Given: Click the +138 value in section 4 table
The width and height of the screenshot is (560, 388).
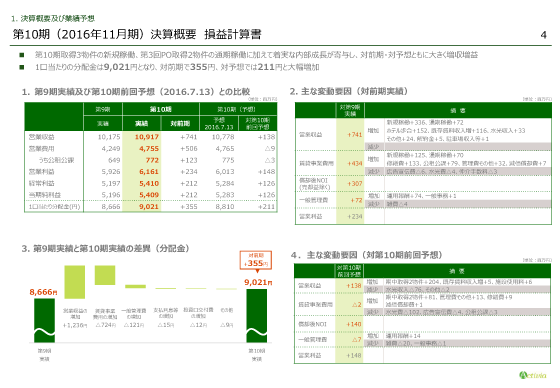Looking at the screenshot, I should coord(354,286).
